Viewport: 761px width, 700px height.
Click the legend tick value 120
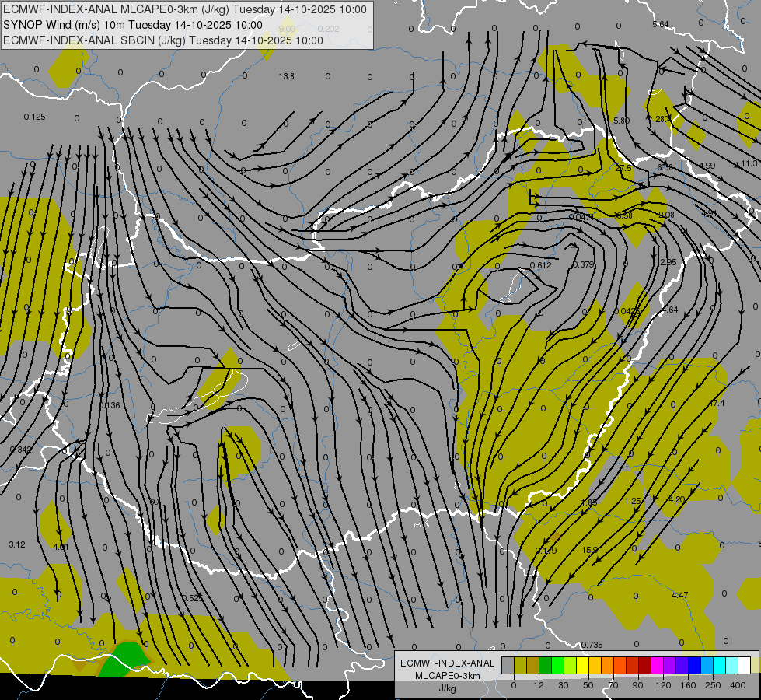tap(664, 685)
